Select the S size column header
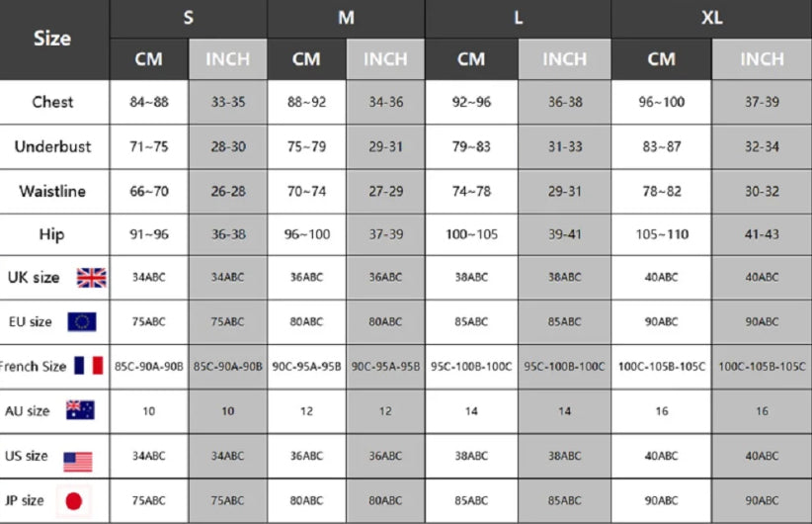Screen dimensions: 812x524 189,19
